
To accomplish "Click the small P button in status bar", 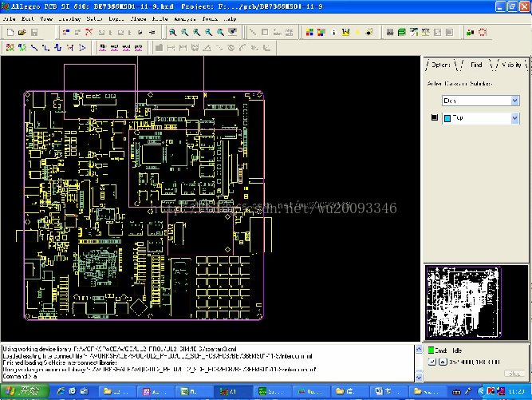I will 432,361.
